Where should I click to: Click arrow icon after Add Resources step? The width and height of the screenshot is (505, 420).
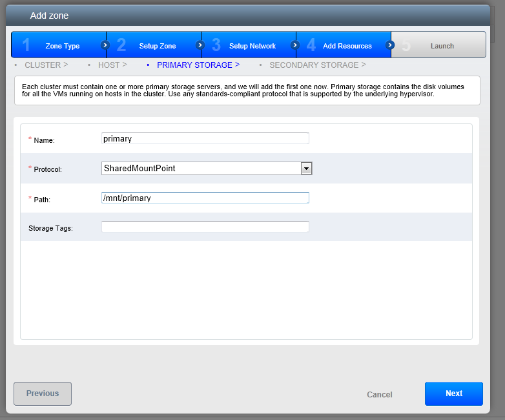pos(390,45)
